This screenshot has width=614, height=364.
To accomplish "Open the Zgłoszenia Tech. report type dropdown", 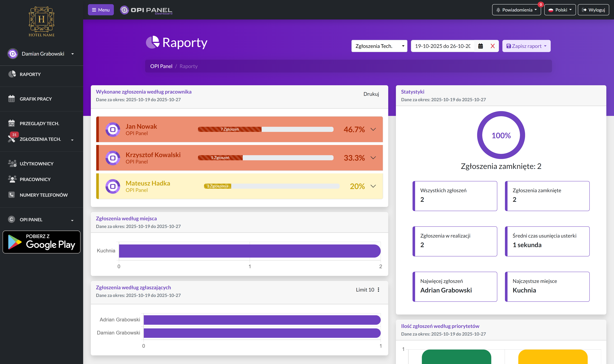I will coord(379,46).
